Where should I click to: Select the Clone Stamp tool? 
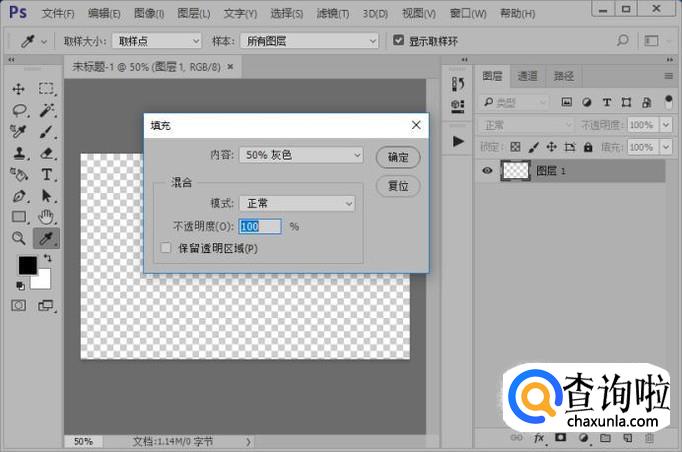click(x=19, y=153)
